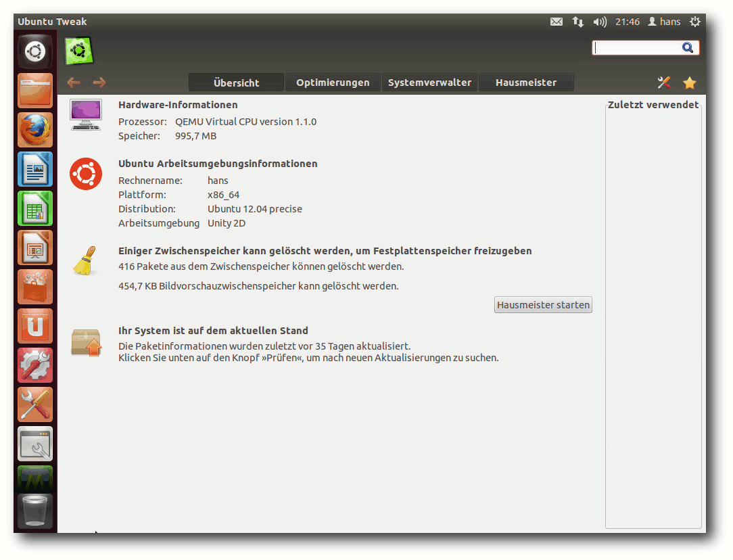Click the hardware computer monitor icon

(86, 115)
